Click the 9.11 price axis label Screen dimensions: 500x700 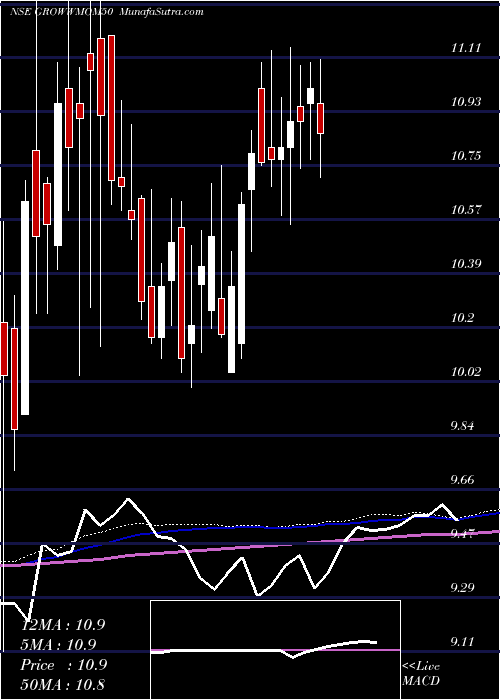(462, 642)
